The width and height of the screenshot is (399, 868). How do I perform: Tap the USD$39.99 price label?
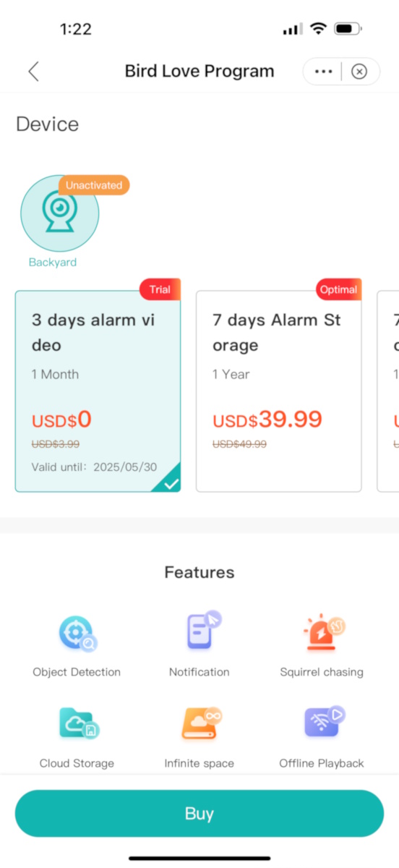pos(267,420)
